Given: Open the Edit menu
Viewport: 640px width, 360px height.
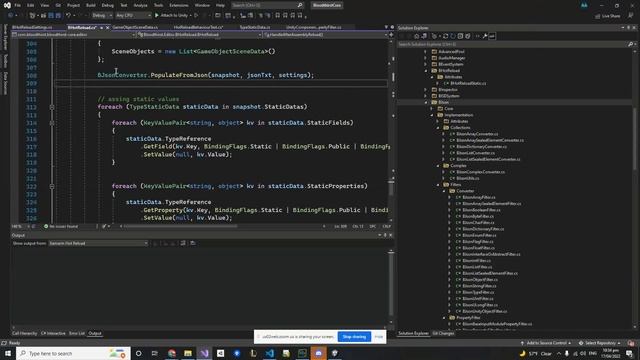Looking at the screenshot, I should 31,5.
